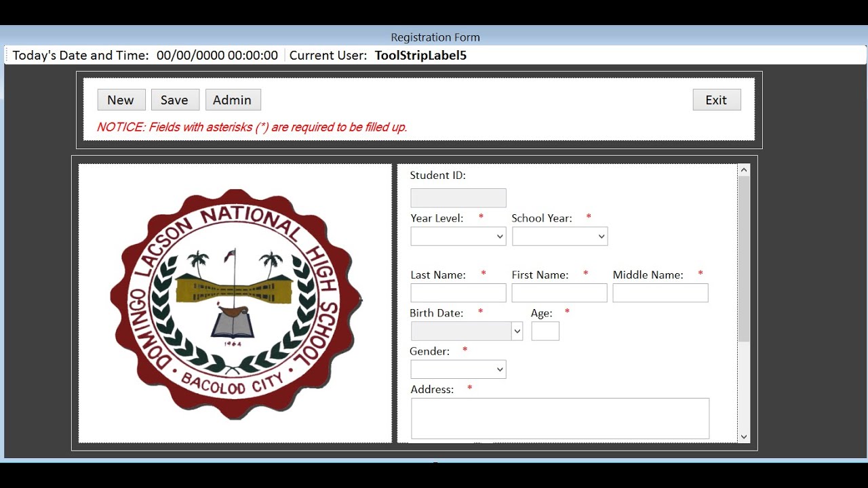Click the New button
Image resolution: width=868 pixels, height=488 pixels.
(x=121, y=100)
